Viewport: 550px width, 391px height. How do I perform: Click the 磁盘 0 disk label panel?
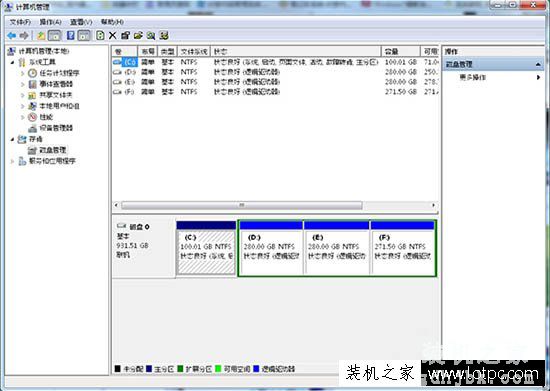click(x=143, y=248)
